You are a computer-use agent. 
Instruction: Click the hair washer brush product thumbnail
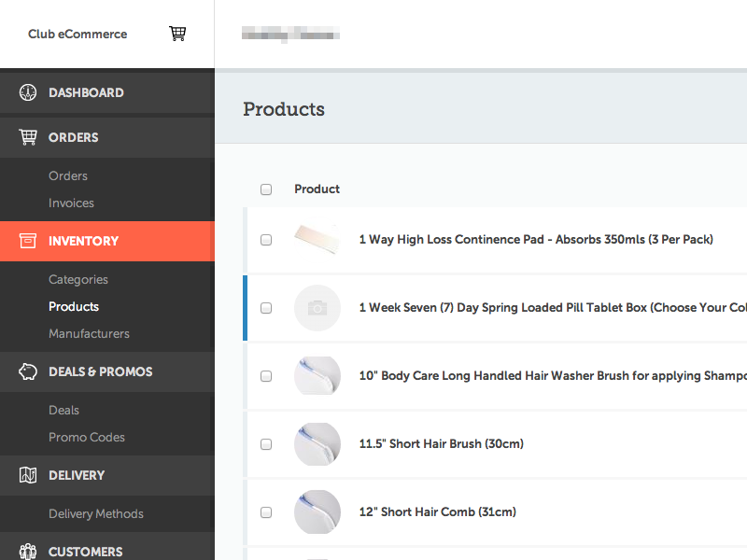317,375
